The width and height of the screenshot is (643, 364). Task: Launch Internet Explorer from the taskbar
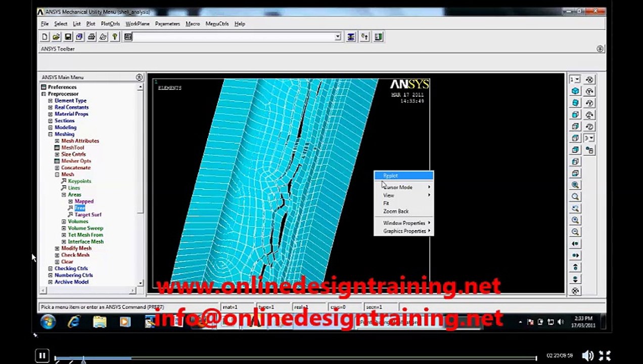coord(74,322)
